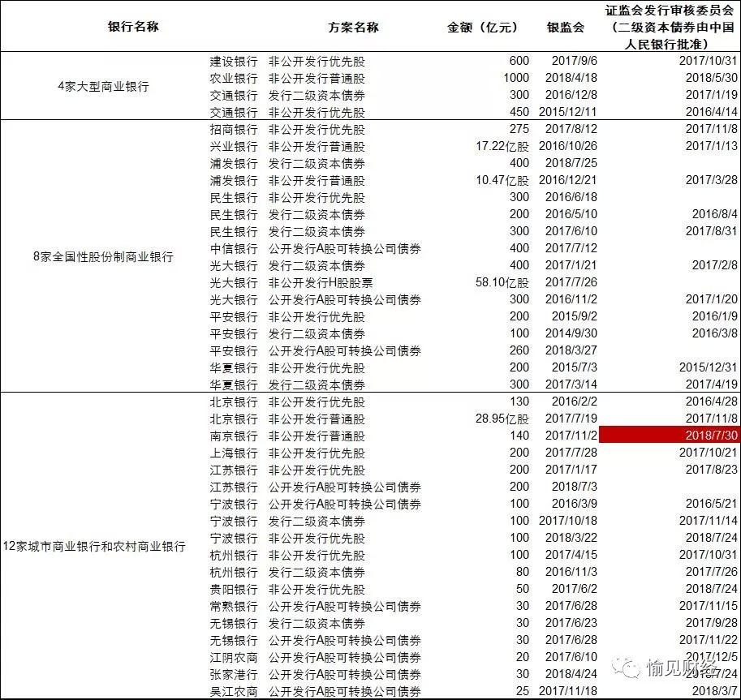Select the 17.22亿股 amount cell
Viewport: 741px width, 700px height.
502,146
